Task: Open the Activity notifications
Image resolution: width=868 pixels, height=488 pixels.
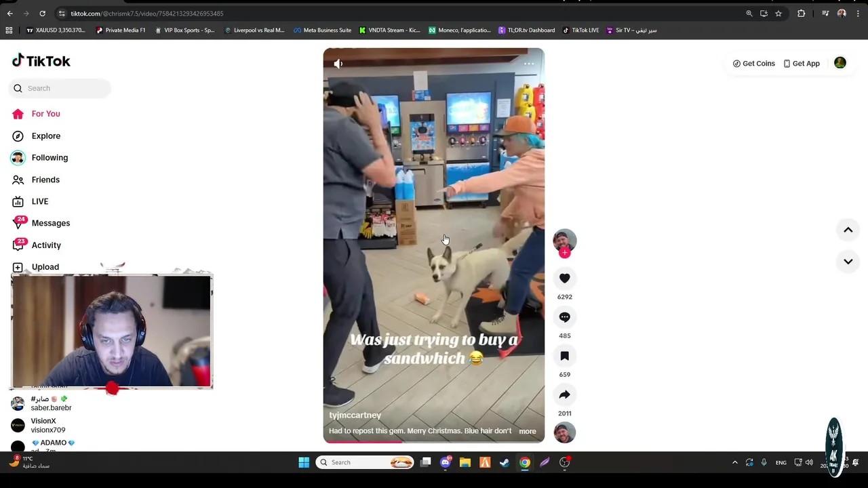Action: pyautogui.click(x=37, y=245)
